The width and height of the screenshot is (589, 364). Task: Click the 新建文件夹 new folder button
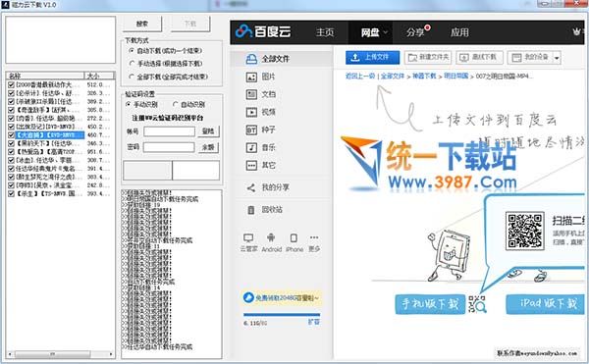coord(428,58)
